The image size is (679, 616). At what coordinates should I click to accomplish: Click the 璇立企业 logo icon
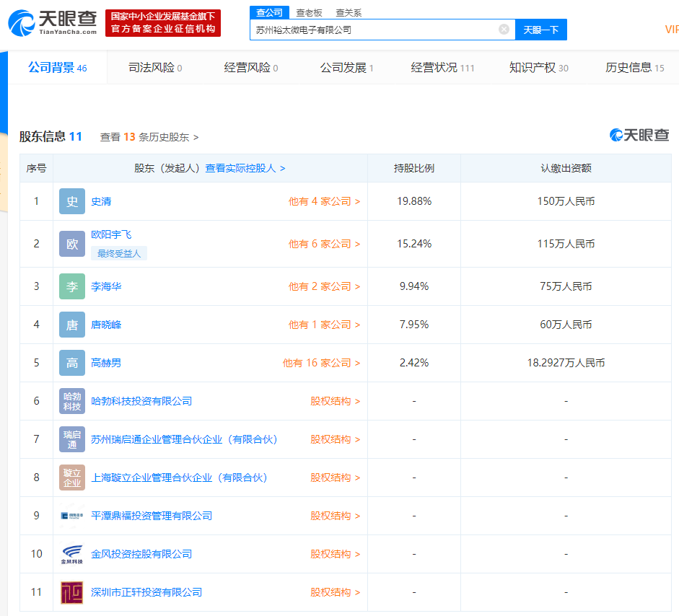click(x=72, y=478)
